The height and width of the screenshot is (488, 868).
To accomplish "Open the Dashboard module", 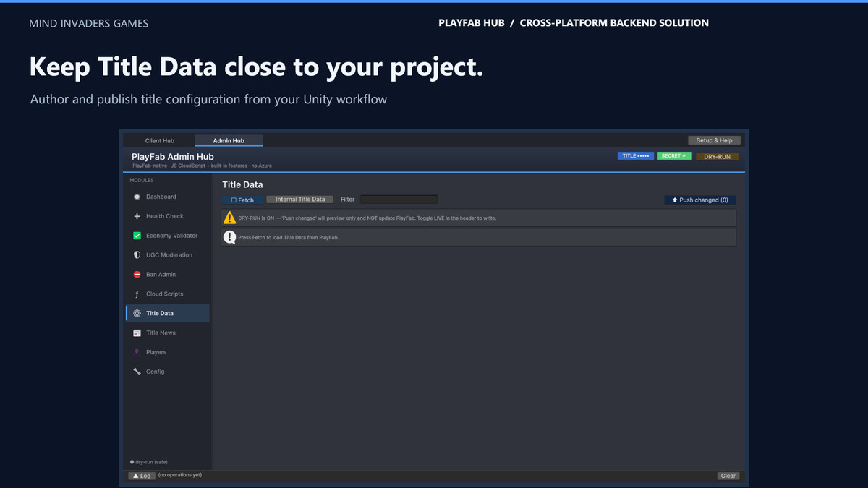I will pos(168,197).
